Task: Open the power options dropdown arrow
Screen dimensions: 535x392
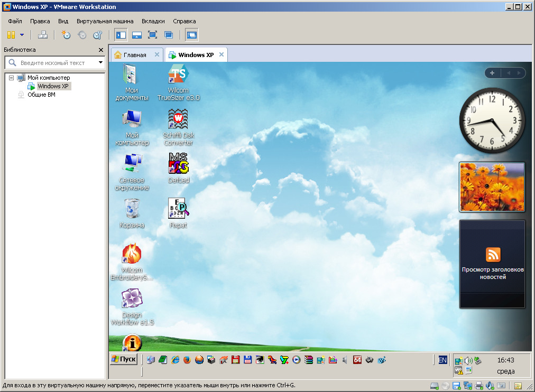Action: [x=22, y=35]
